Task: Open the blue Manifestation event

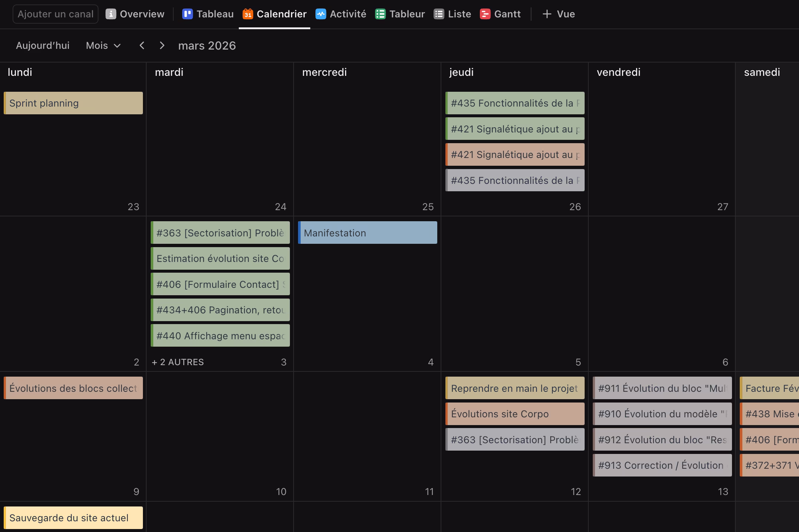Action: click(x=367, y=233)
